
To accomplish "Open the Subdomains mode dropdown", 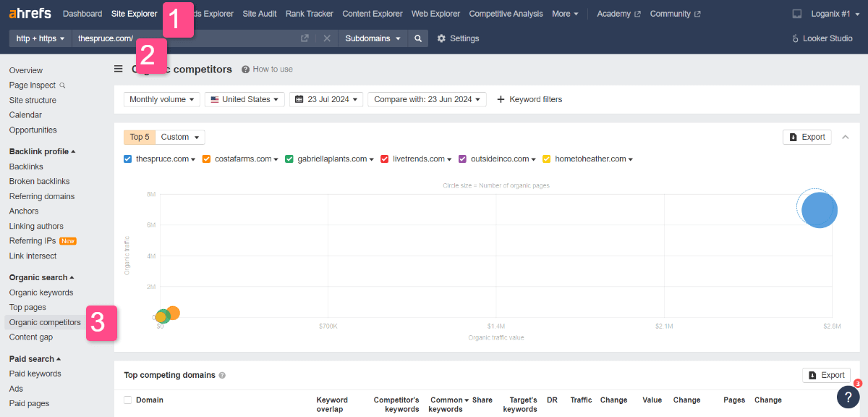I will [x=373, y=38].
